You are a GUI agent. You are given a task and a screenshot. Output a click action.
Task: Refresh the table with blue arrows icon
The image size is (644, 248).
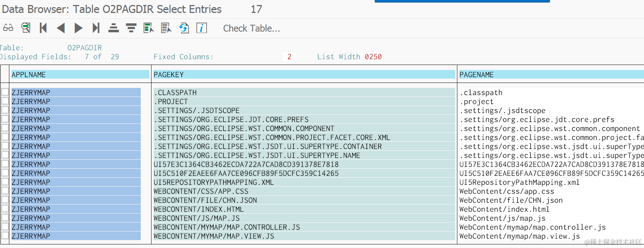184,28
